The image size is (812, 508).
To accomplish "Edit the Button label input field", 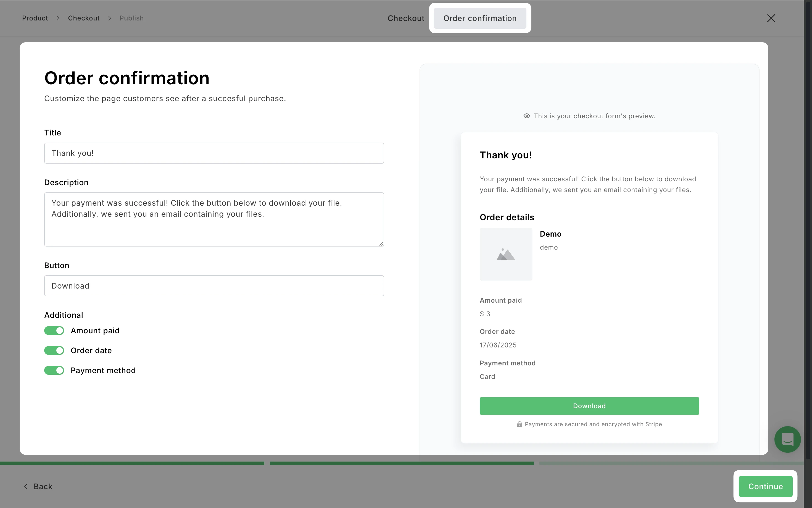I will 214,286.
